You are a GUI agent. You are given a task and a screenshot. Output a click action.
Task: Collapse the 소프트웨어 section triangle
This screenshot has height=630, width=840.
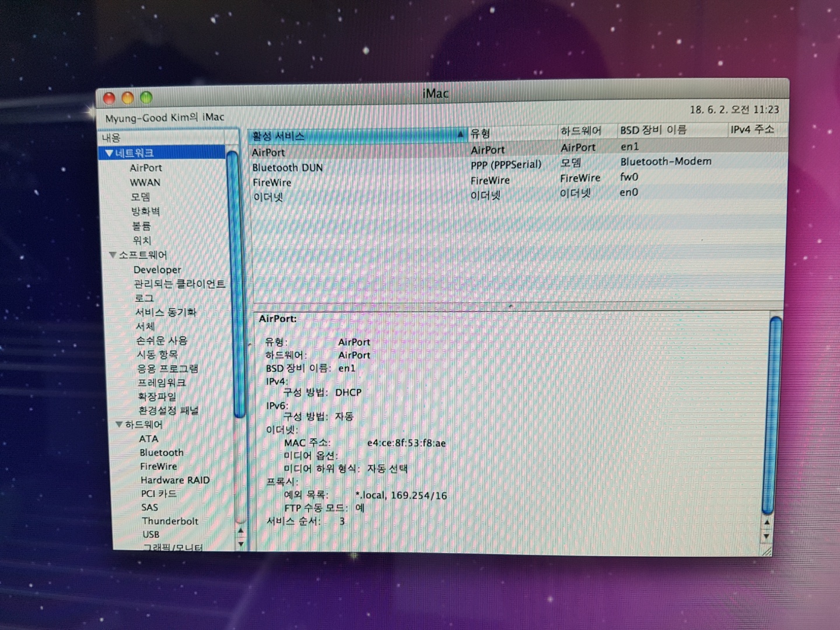pos(113,255)
